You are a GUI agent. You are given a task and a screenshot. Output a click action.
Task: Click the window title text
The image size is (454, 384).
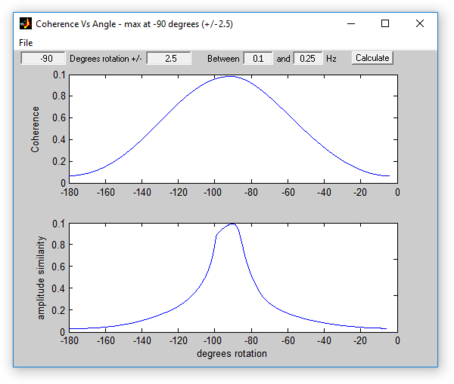coord(134,24)
